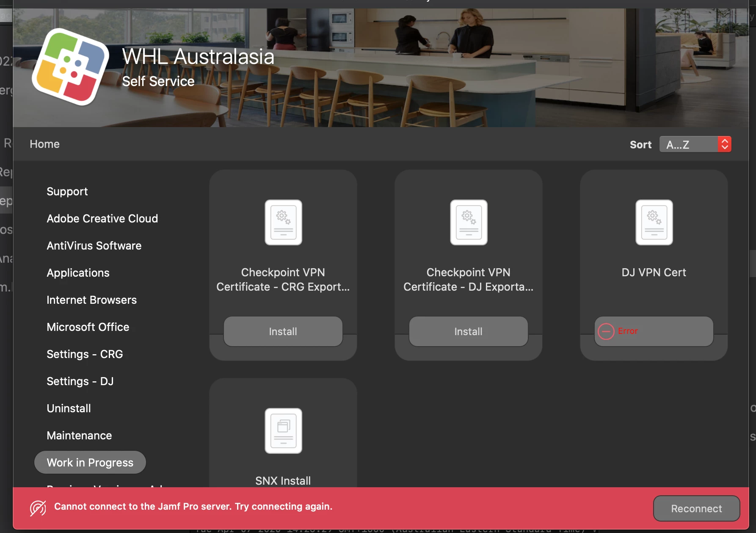
Task: Click the Checkpoint VPN Certificate - CRG title
Action: point(283,280)
